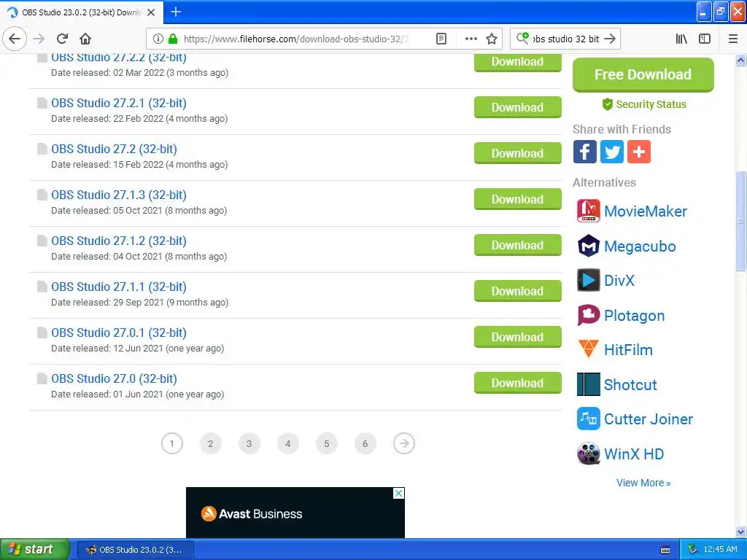Share on Facebook
The image size is (747, 560).
pyautogui.click(x=584, y=152)
